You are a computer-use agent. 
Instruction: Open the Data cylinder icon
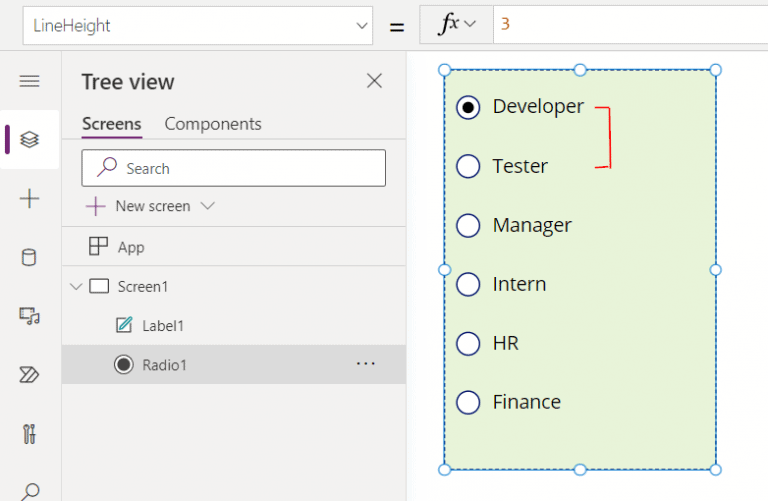(x=29, y=257)
